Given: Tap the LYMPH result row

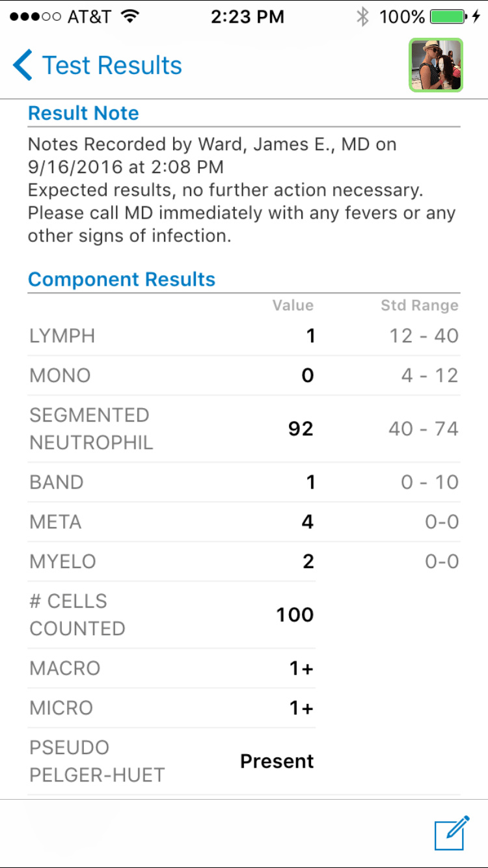Looking at the screenshot, I should point(243,336).
